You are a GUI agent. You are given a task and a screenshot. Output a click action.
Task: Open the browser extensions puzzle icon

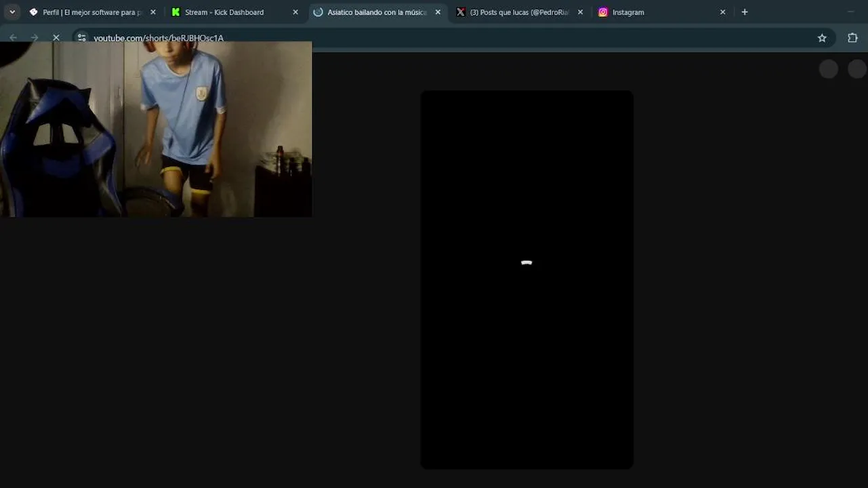852,38
